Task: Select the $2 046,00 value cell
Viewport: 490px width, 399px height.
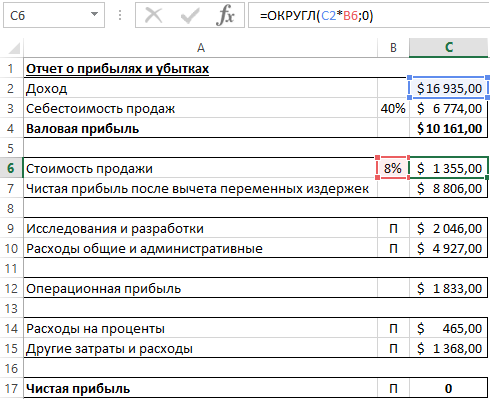Action: point(449,228)
